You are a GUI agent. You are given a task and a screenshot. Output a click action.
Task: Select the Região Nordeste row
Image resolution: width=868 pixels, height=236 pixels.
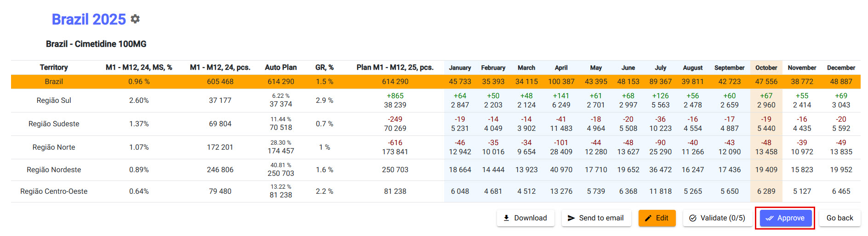(54, 170)
